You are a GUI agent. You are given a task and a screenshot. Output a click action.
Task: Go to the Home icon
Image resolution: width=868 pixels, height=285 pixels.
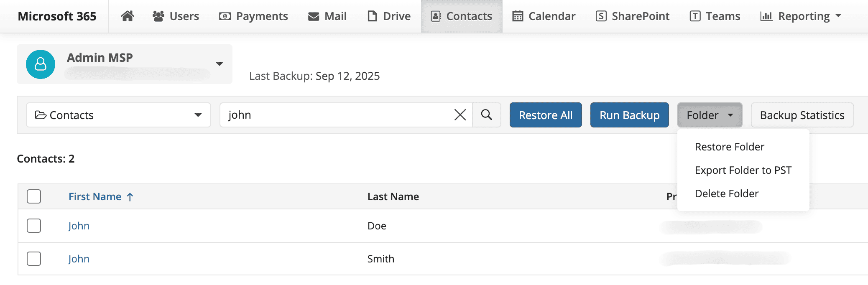(128, 16)
